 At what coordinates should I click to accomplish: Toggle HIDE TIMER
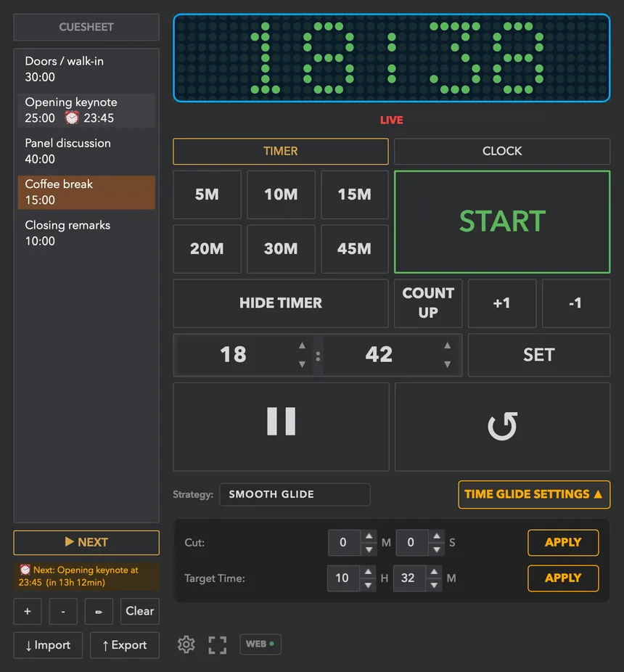point(281,303)
